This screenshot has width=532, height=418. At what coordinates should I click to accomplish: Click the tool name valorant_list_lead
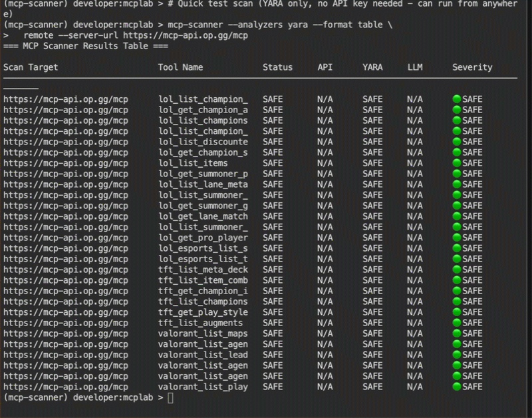click(x=203, y=355)
